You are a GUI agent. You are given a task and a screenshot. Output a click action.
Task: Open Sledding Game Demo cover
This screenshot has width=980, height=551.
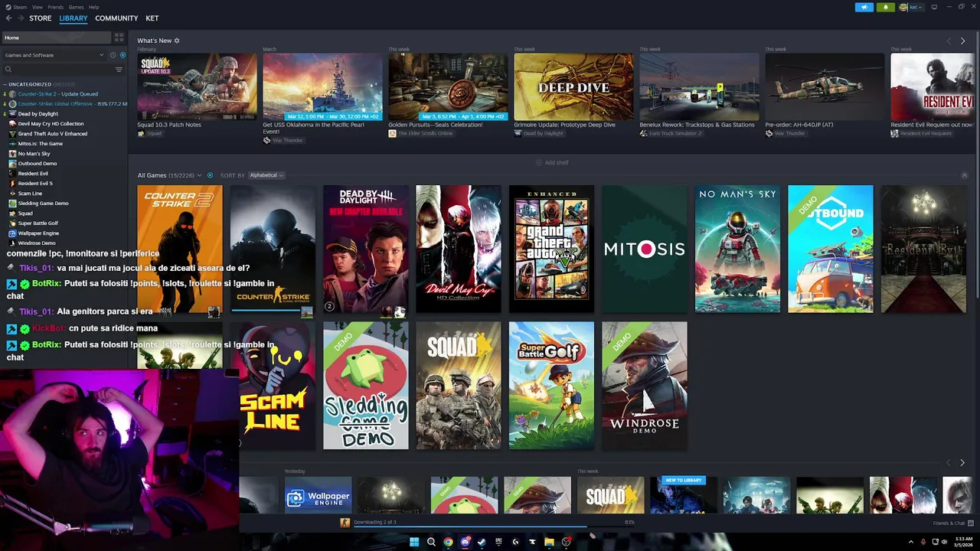[x=365, y=385]
